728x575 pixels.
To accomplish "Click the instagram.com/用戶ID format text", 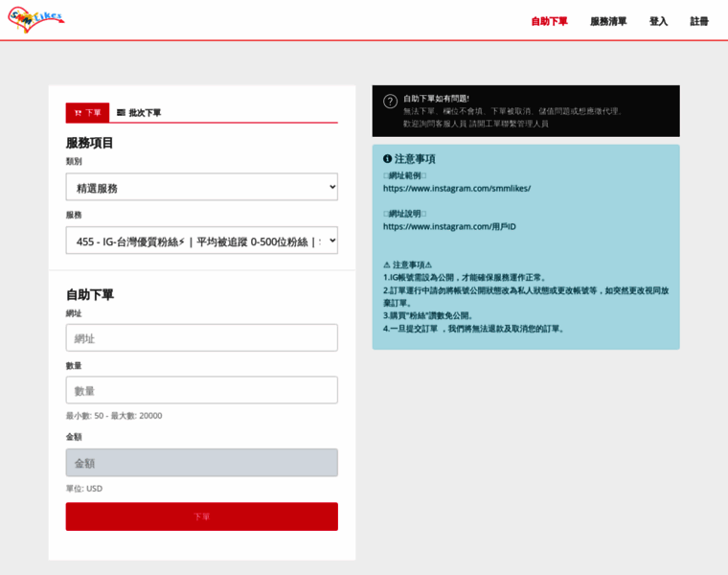I will pyautogui.click(x=449, y=227).
